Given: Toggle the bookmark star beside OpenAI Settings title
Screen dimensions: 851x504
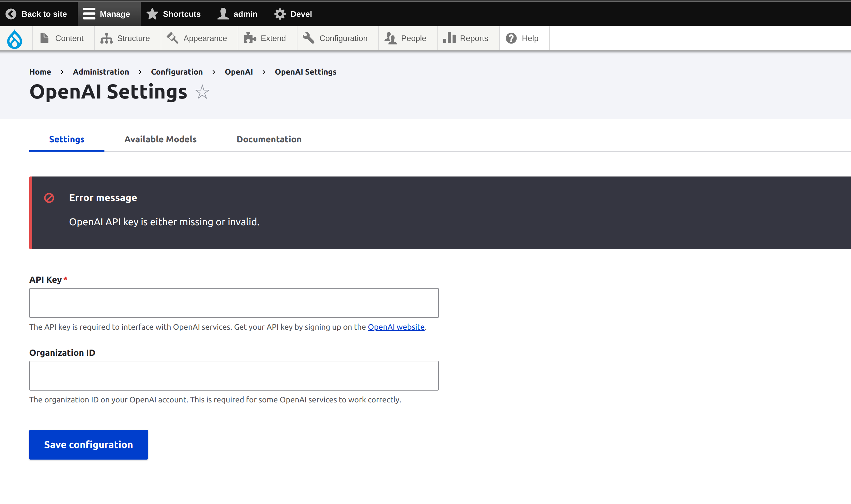Looking at the screenshot, I should (201, 92).
